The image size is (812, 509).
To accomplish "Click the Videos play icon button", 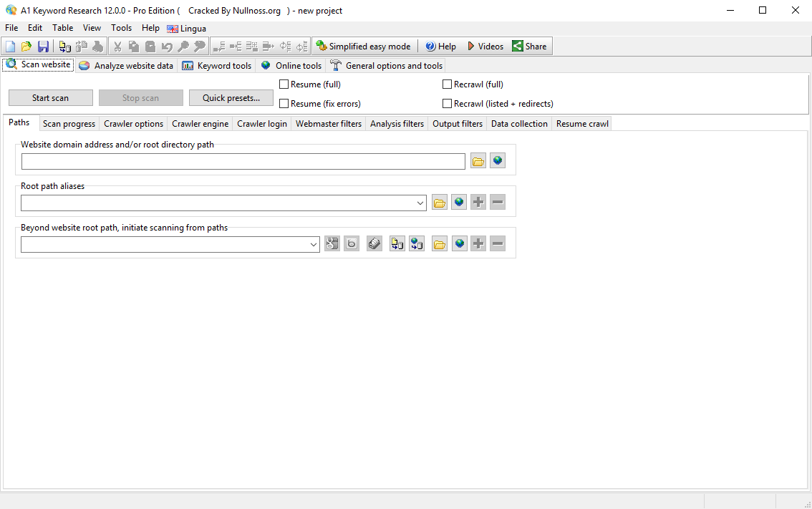I will (x=485, y=46).
